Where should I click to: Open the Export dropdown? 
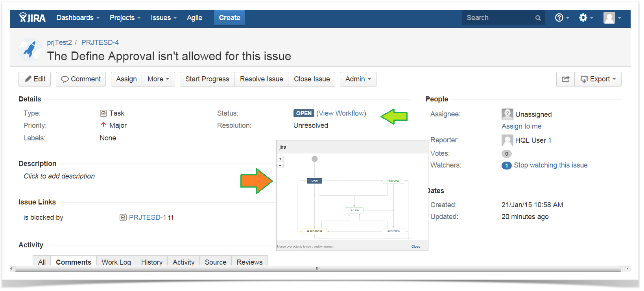tap(598, 79)
